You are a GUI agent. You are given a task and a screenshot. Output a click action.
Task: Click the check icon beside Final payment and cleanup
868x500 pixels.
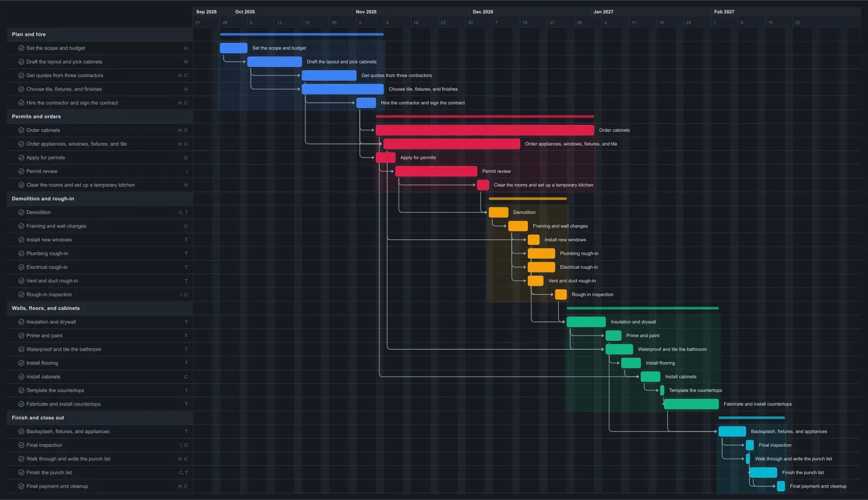coord(21,486)
